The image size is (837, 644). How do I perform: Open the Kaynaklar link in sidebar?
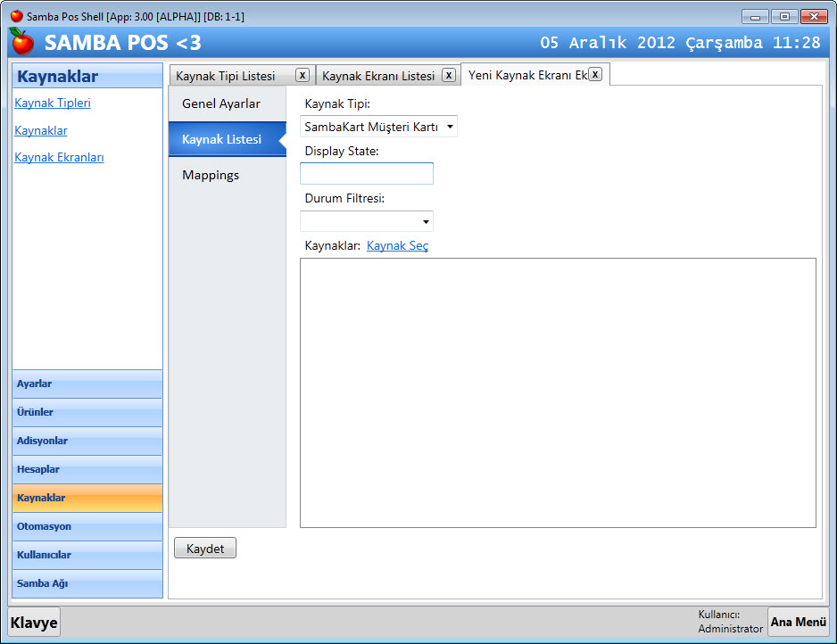(x=41, y=130)
